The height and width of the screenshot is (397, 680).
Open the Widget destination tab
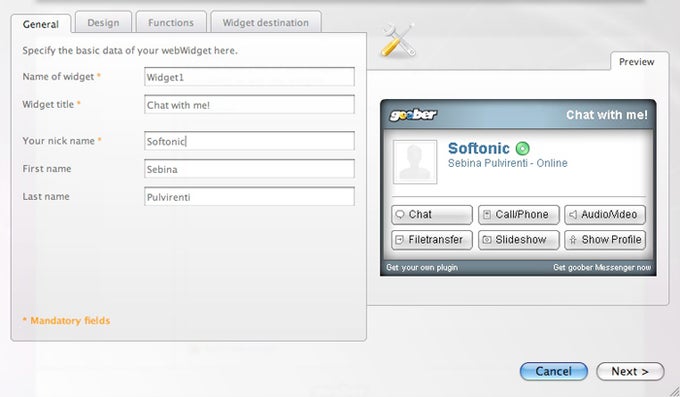tap(266, 22)
